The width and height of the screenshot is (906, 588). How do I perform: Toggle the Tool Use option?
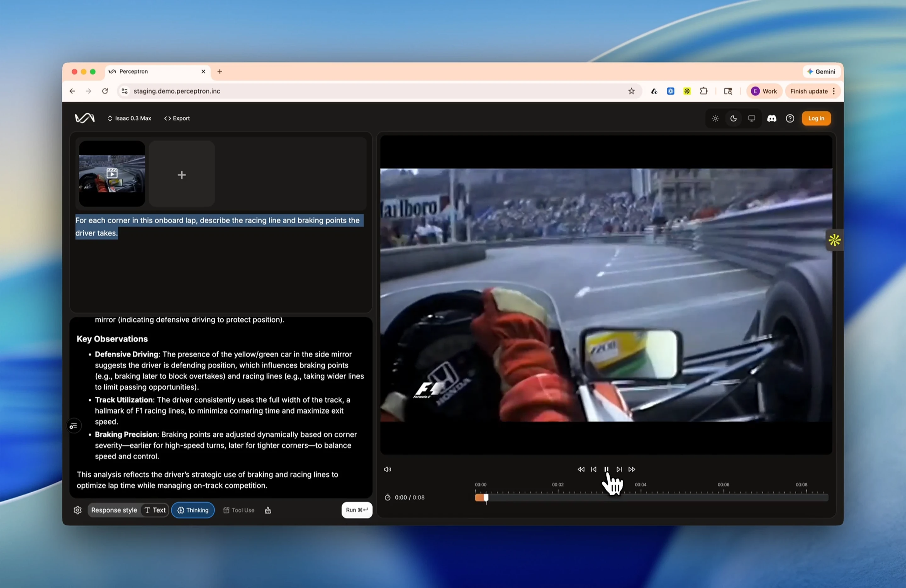[239, 510]
